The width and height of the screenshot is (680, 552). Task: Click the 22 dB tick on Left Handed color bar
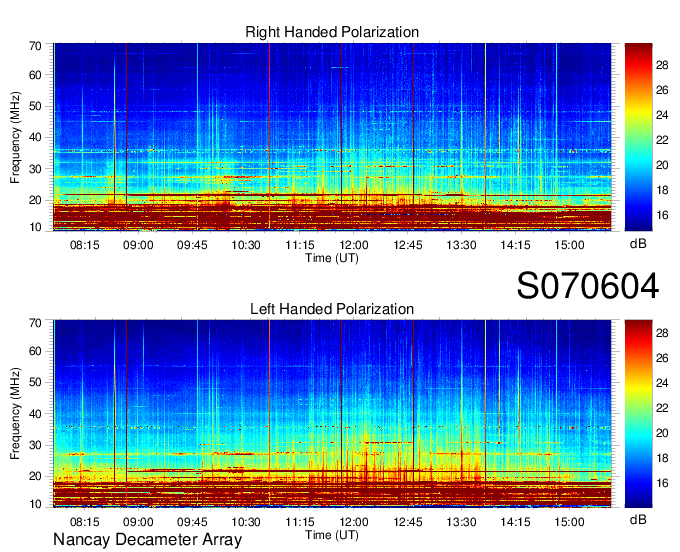click(x=662, y=408)
